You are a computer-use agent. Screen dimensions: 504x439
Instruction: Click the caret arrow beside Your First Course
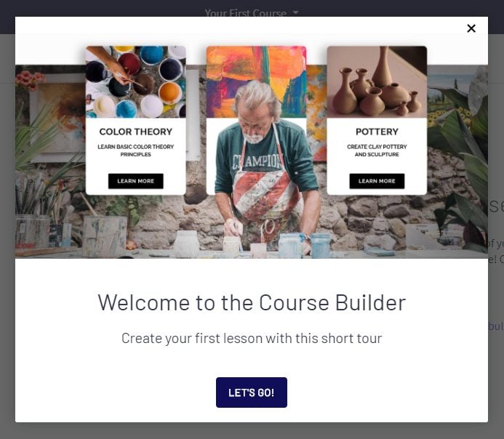point(295,12)
